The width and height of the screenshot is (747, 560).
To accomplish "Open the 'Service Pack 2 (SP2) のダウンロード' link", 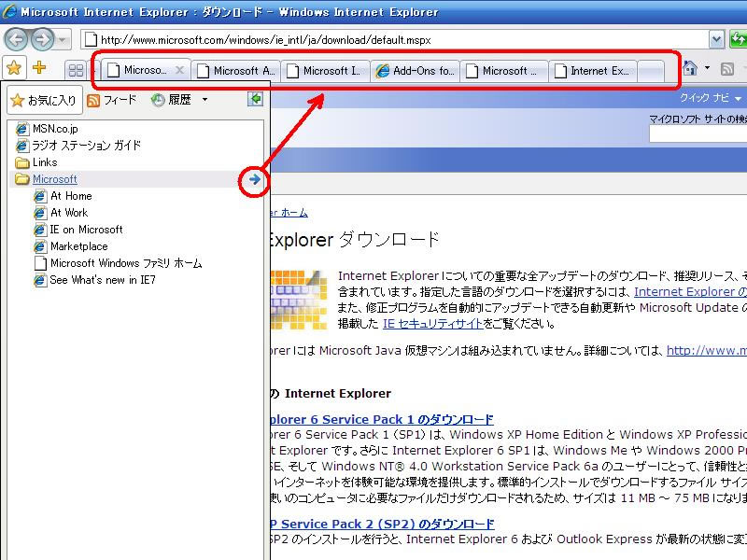I will [x=382, y=524].
